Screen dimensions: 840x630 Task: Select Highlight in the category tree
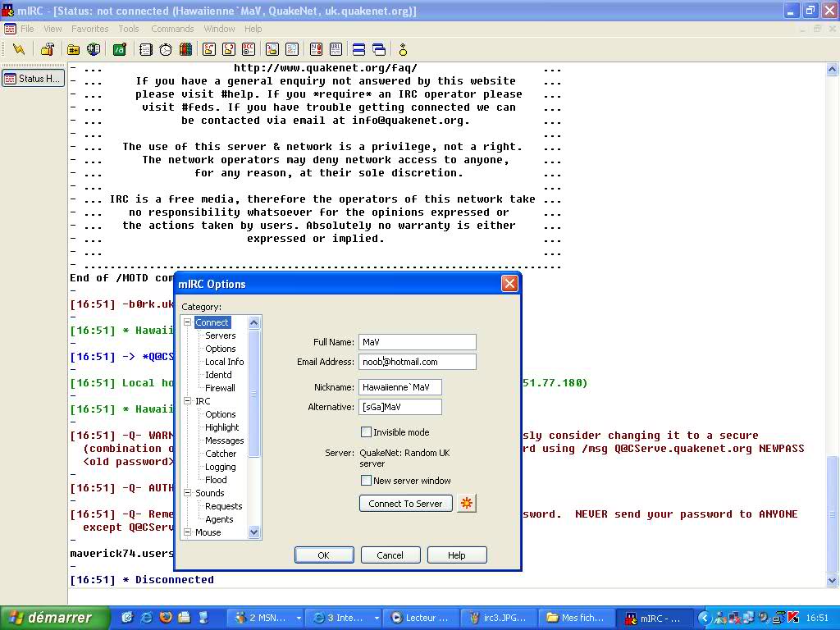(221, 427)
